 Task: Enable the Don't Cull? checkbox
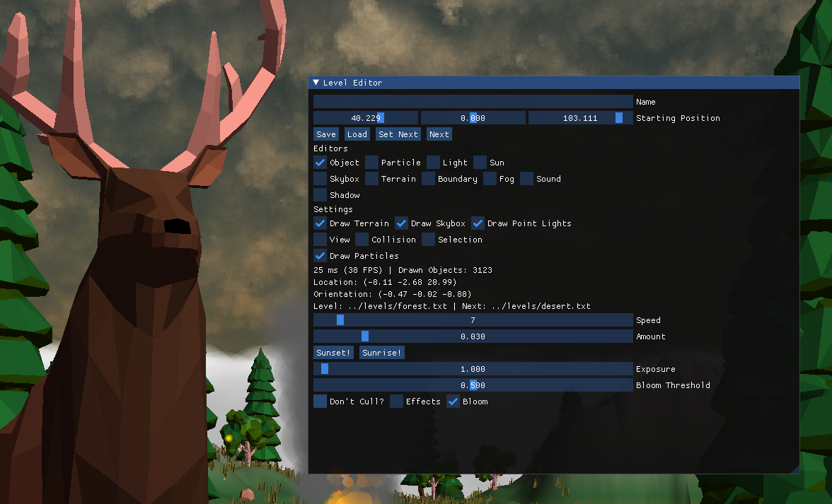(320, 402)
